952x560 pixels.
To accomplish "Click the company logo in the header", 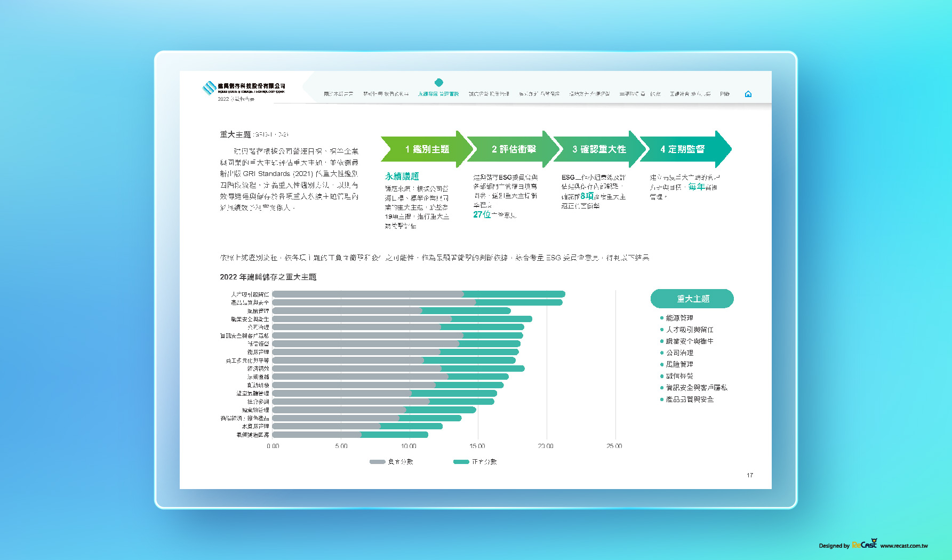I will pyautogui.click(x=244, y=89).
